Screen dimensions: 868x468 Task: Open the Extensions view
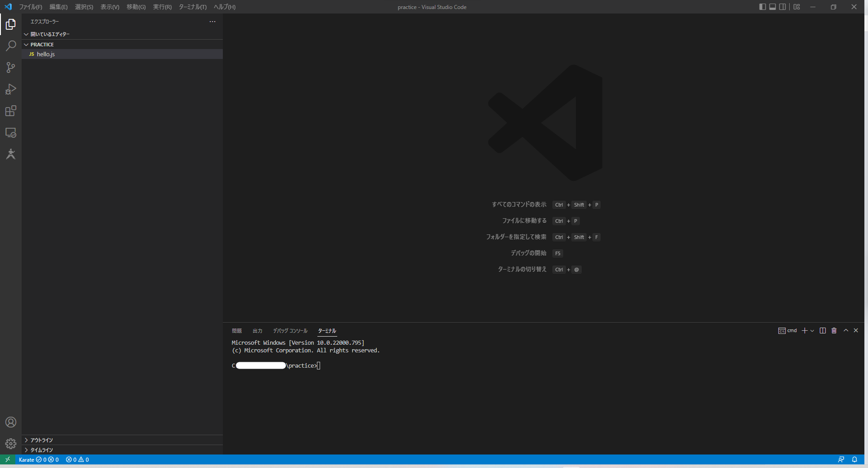coord(11,111)
